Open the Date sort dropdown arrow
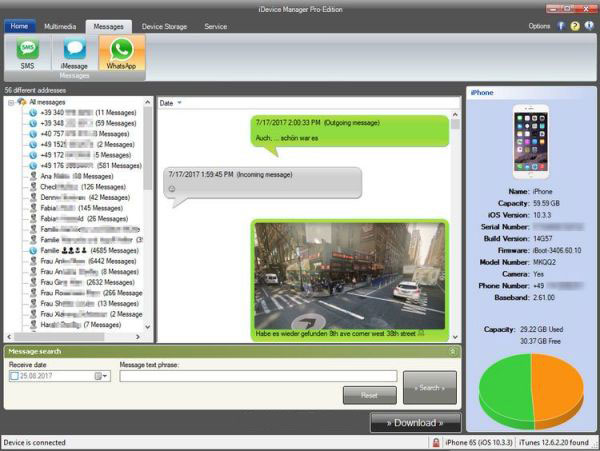The width and height of the screenshot is (600, 451). coord(179,103)
